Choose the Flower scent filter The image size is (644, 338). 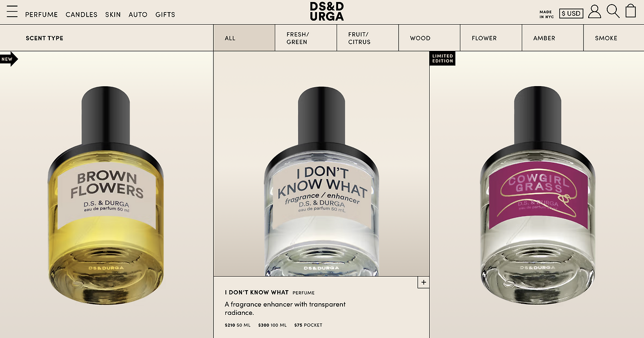coord(491,38)
